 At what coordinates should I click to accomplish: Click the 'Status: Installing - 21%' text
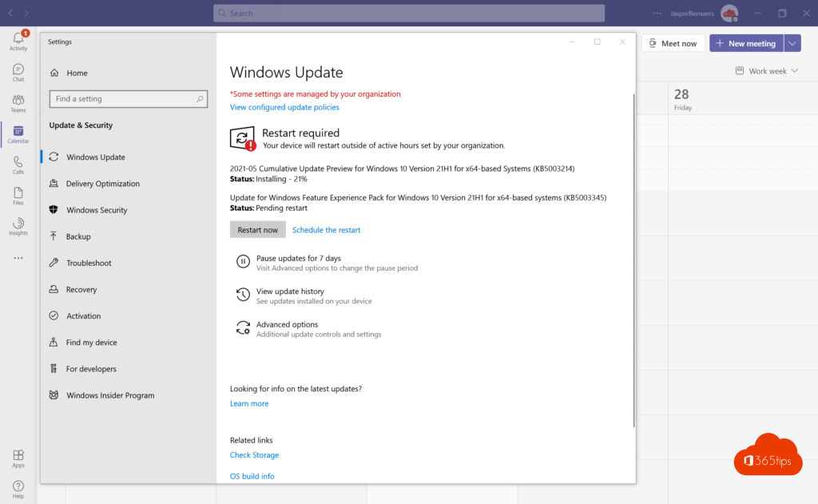pyautogui.click(x=268, y=179)
